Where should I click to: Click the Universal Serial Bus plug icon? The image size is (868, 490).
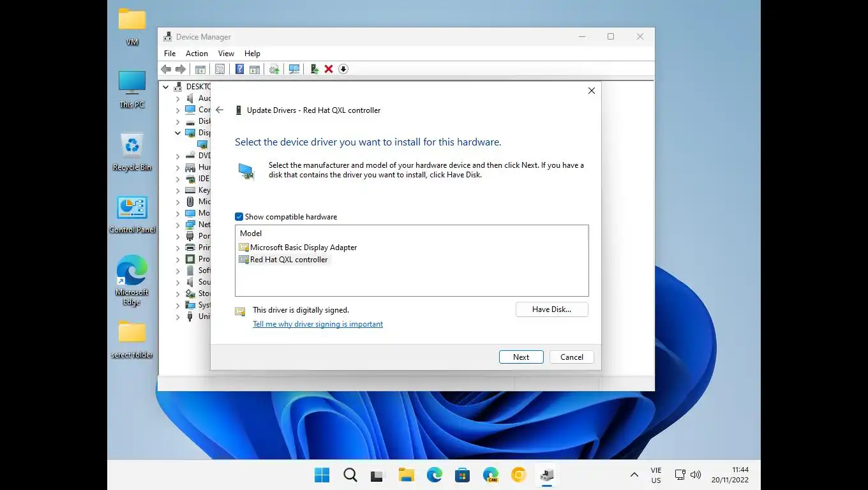click(x=190, y=316)
